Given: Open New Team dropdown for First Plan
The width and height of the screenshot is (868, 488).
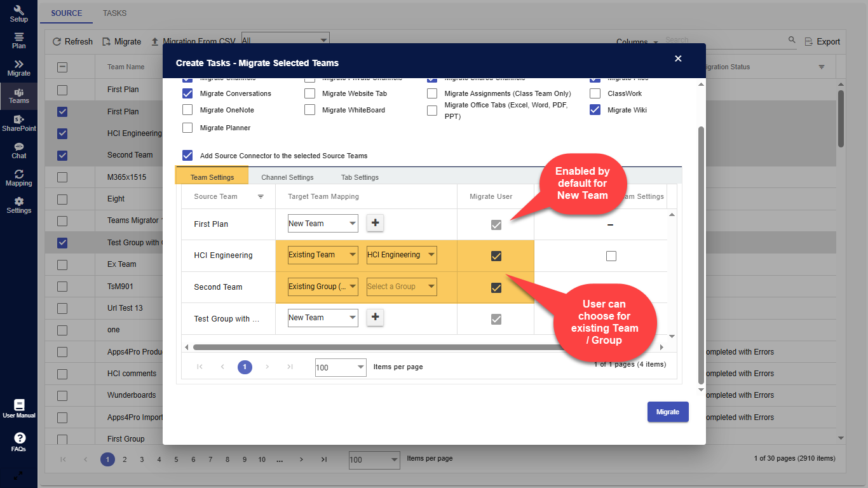Looking at the screenshot, I should click(323, 224).
